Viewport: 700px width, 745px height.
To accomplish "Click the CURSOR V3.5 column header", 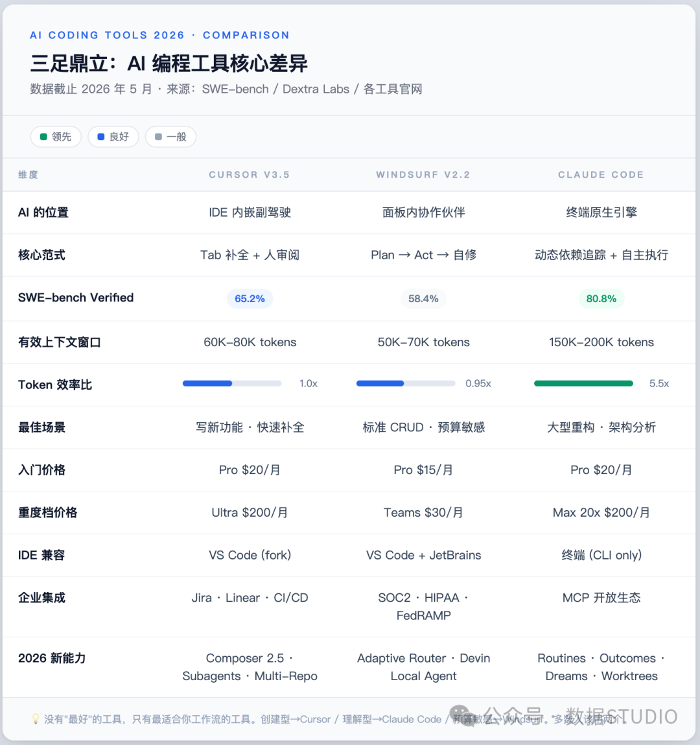I will pyautogui.click(x=250, y=175).
